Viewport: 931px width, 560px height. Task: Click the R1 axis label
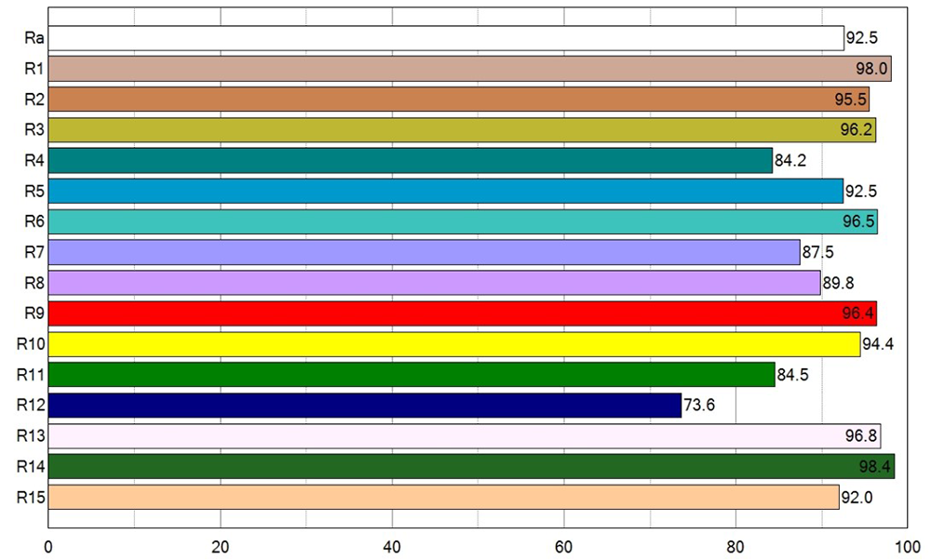tap(34, 69)
